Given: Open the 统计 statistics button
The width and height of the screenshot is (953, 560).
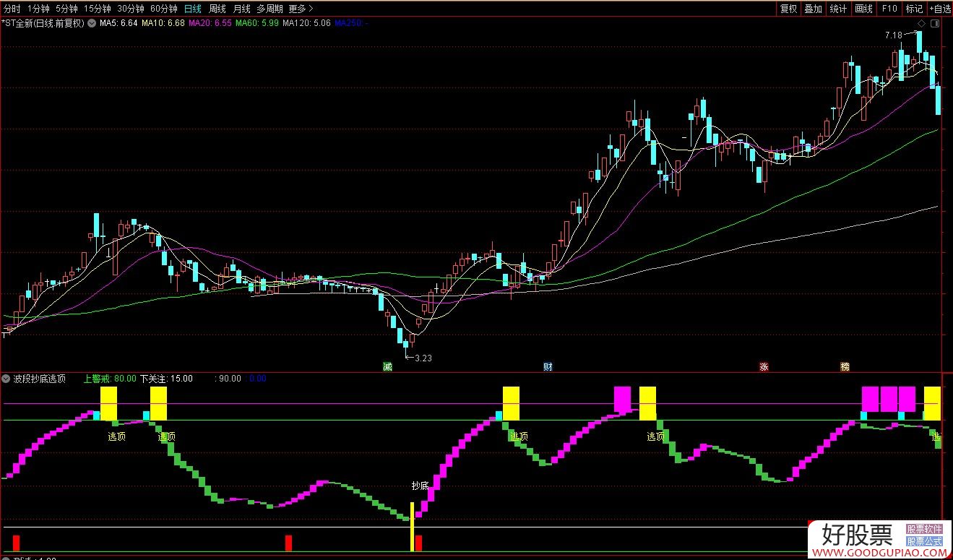Looking at the screenshot, I should pyautogui.click(x=838, y=9).
